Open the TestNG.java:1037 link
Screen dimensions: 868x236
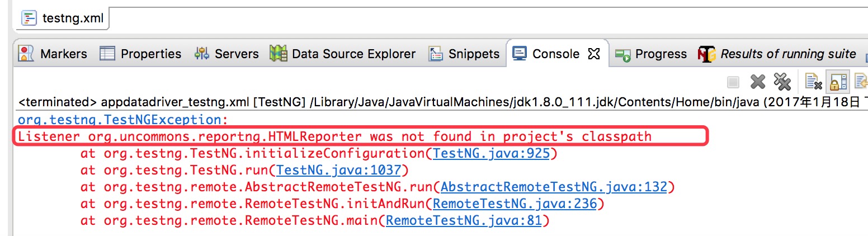point(339,170)
